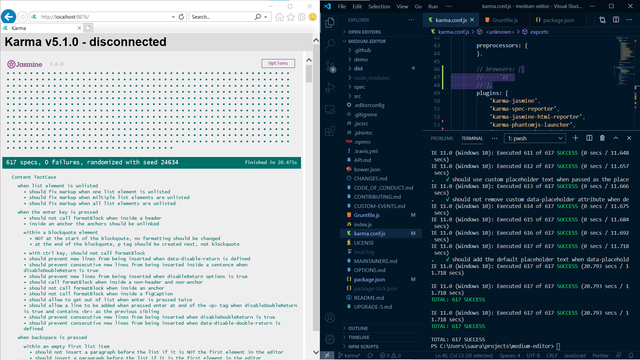Click the JavaScript language mode in status bar
The width and height of the screenshot is (640, 360).
(x=575, y=356)
